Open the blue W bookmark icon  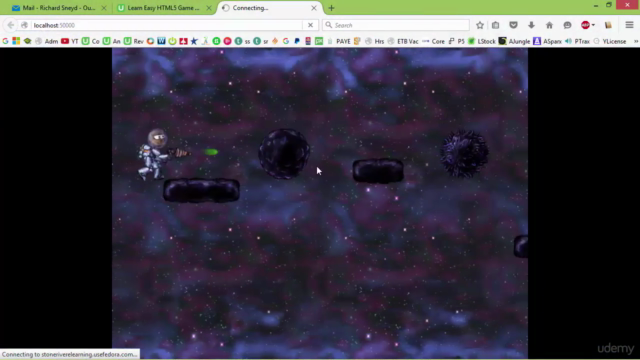[161, 41]
